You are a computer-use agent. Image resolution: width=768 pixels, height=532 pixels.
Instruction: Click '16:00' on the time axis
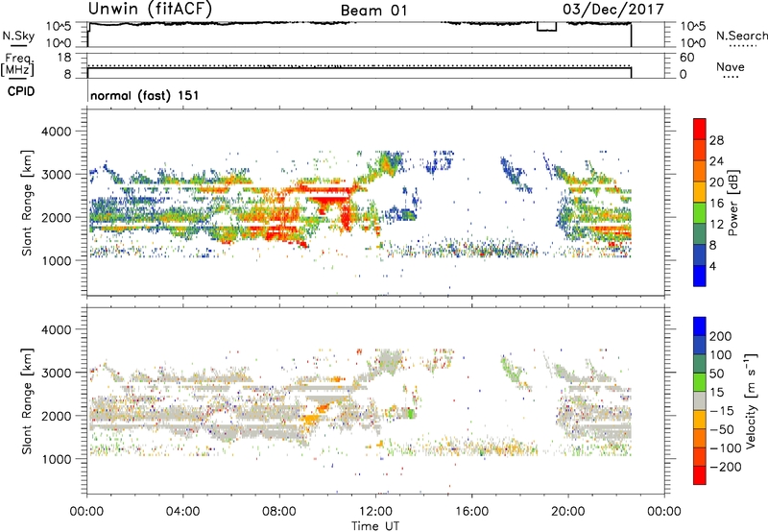pyautogui.click(x=472, y=512)
